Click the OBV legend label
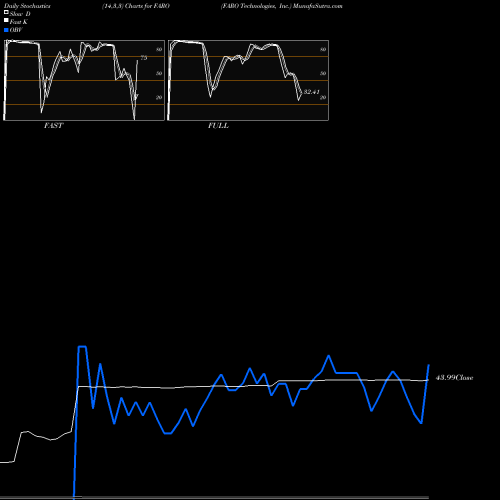The image size is (500, 500). pos(16,30)
